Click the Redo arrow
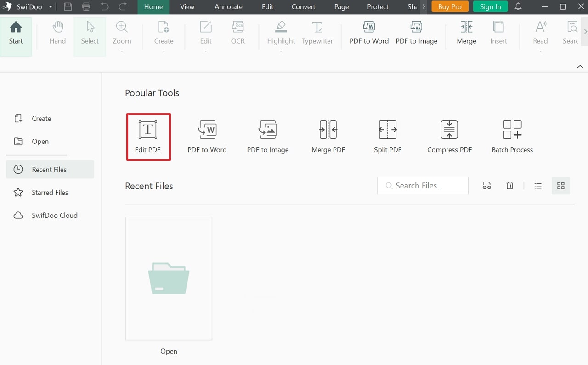This screenshot has width=588, height=365. point(123,6)
